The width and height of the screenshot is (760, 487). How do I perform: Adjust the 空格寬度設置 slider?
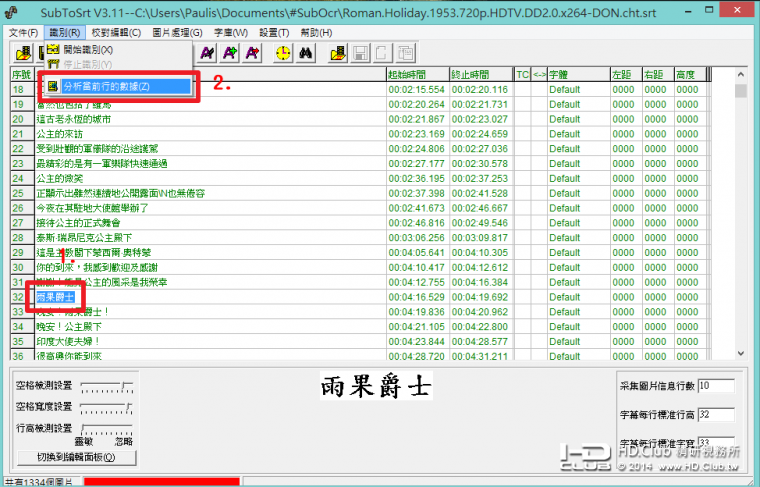(107, 408)
